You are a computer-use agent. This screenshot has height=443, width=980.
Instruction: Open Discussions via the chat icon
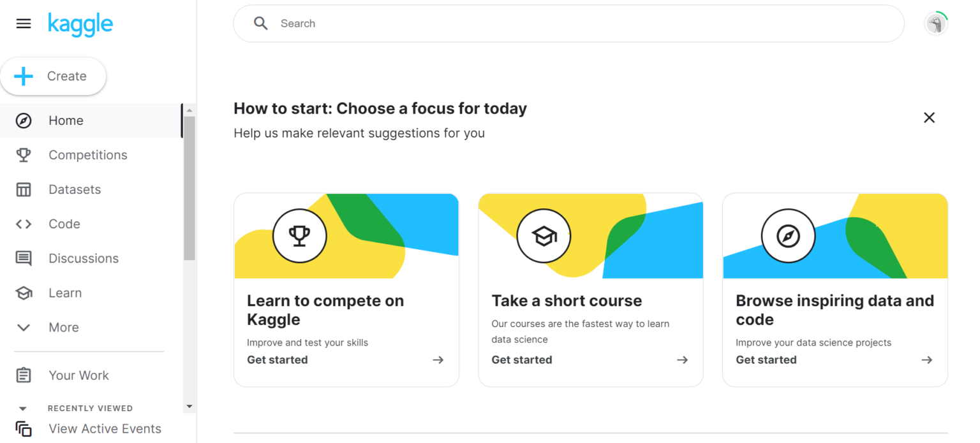pos(24,258)
